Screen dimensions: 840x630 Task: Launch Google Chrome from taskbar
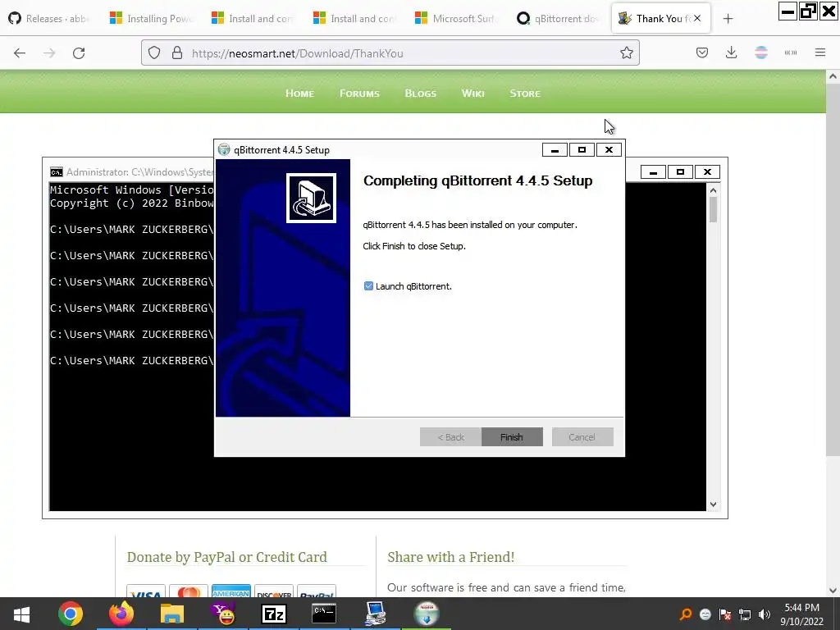[71, 614]
